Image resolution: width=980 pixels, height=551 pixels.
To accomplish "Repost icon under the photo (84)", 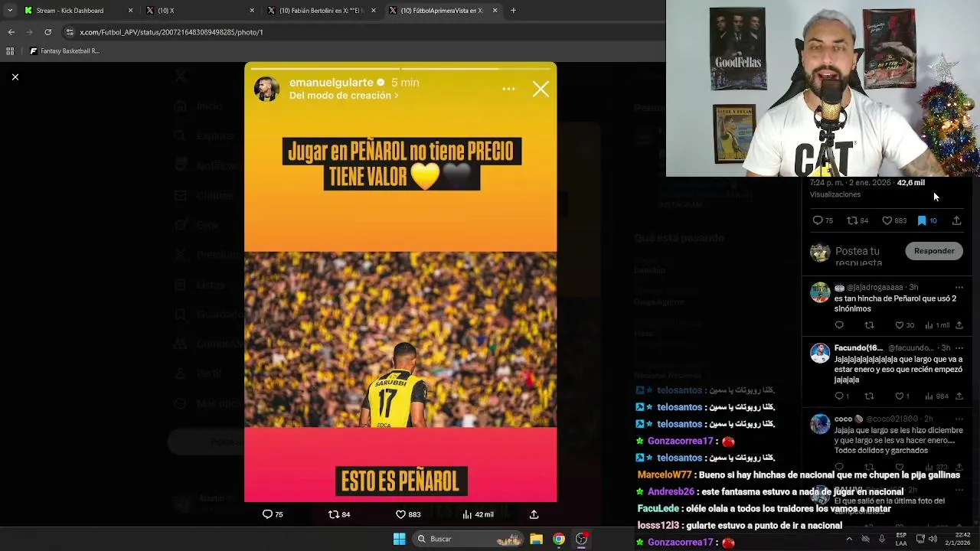I will [333, 514].
